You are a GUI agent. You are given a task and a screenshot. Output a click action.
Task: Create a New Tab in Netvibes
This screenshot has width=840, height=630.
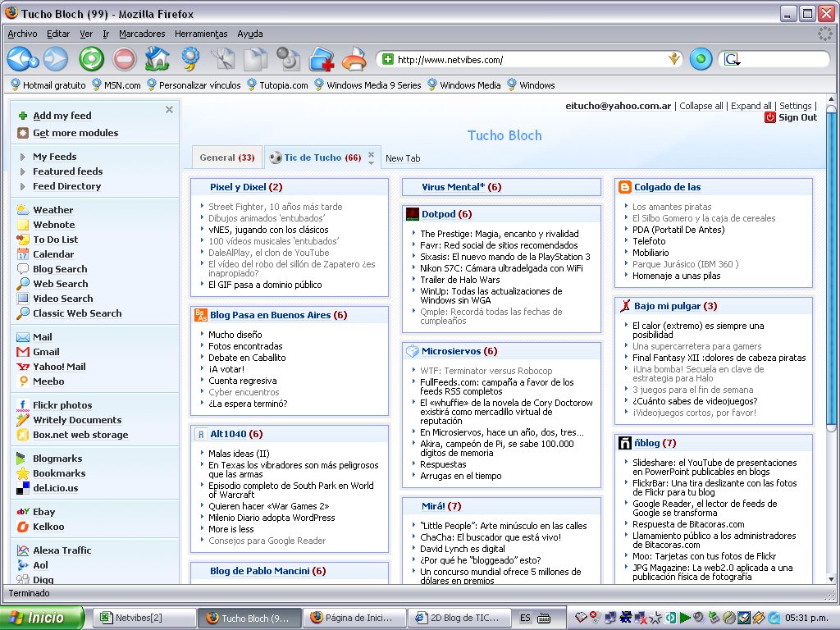(x=403, y=158)
